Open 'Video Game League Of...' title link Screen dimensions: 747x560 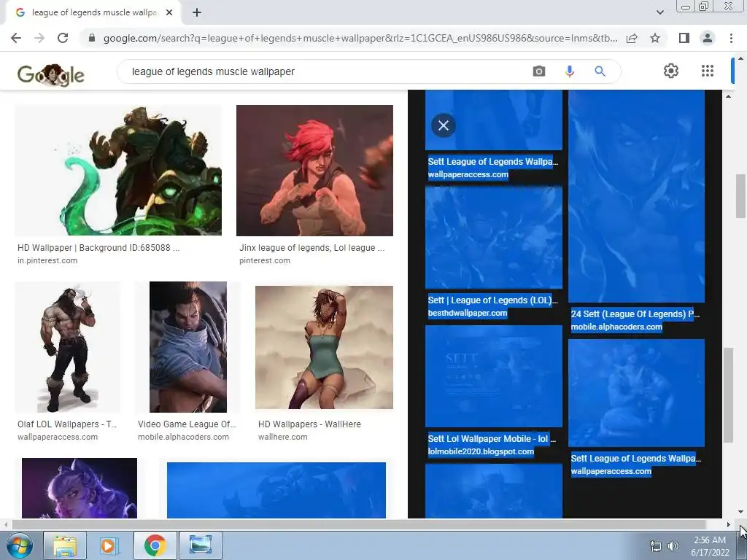coord(187,424)
